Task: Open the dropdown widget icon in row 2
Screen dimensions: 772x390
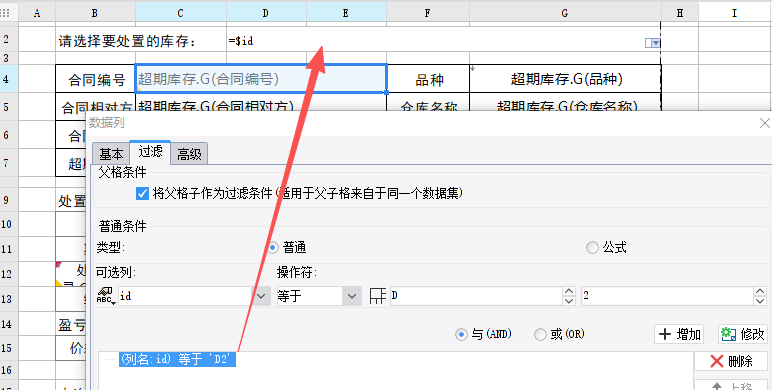Action: click(652, 43)
